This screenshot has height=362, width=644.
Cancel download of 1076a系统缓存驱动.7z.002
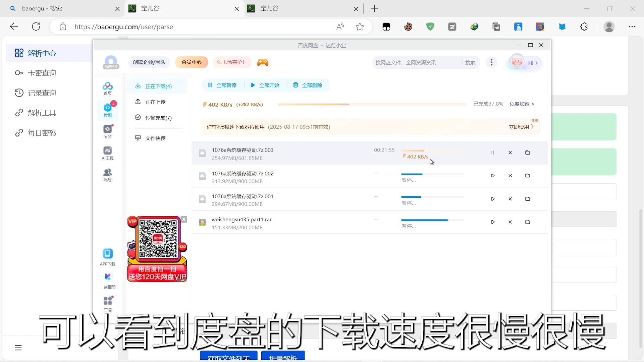pos(510,176)
